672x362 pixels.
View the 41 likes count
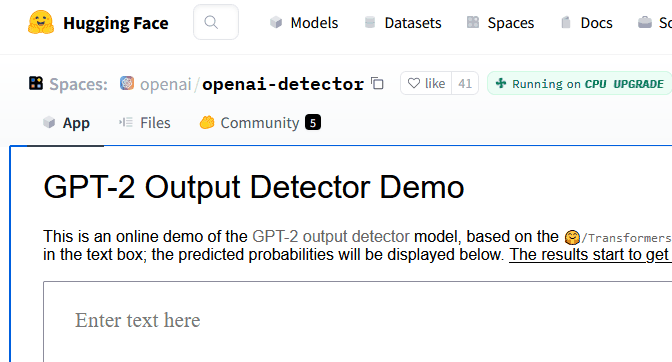tap(465, 83)
